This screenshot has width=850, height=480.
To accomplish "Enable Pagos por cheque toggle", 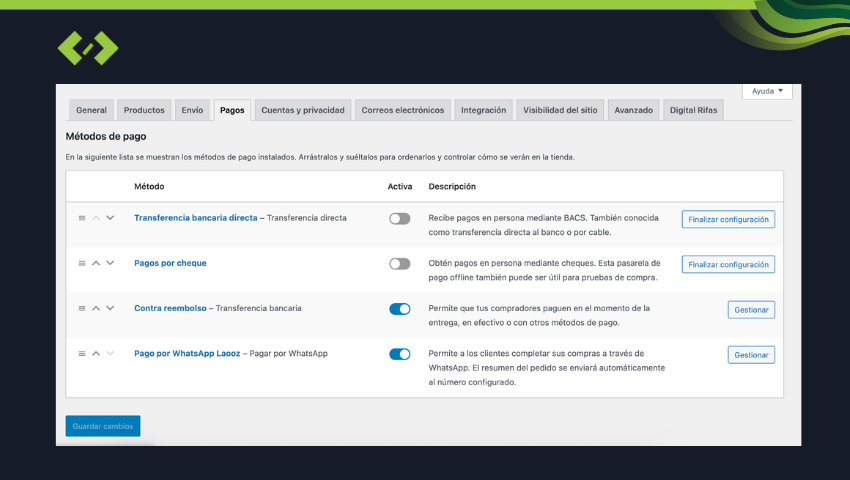I will [400, 264].
